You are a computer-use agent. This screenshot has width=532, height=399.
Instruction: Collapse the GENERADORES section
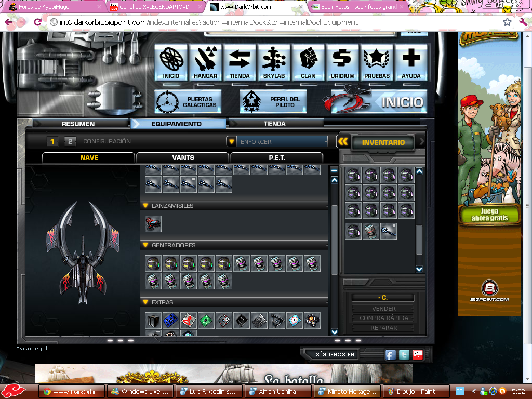point(145,245)
